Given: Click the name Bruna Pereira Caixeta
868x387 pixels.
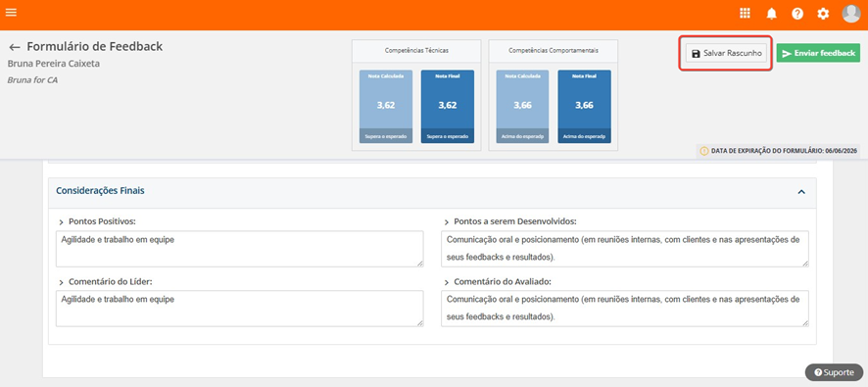Looking at the screenshot, I should (x=54, y=64).
